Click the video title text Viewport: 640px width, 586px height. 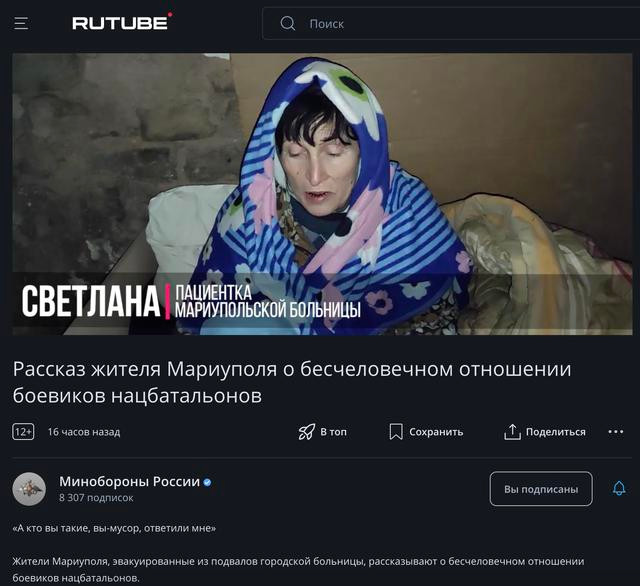(x=292, y=382)
